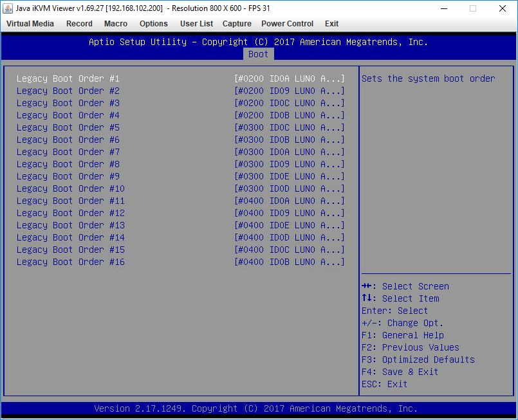Open Boot Order #2 value #0200 ID09

[x=290, y=91]
